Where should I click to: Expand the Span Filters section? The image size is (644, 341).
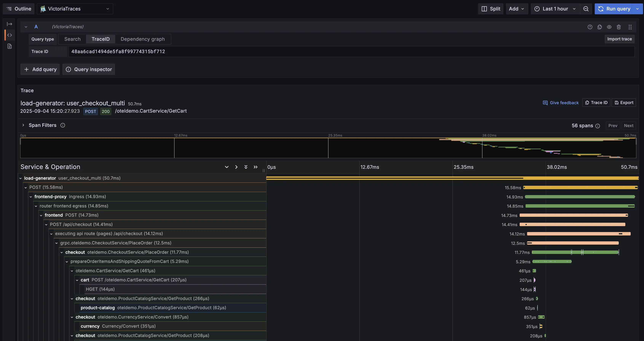pos(23,125)
